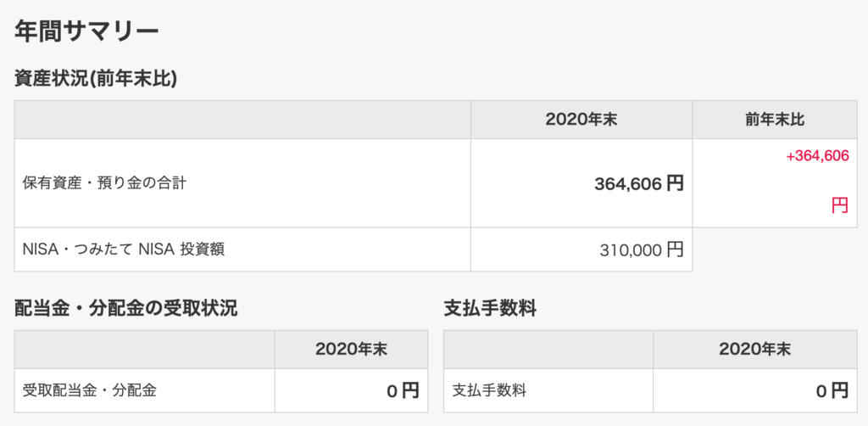868x426 pixels.
Task: Click the 2020年末 column header in asset table
Action: (x=581, y=120)
